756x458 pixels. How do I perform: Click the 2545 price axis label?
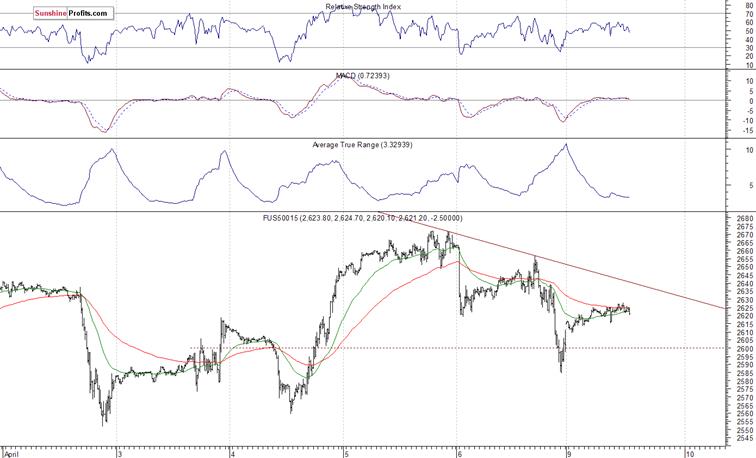(x=744, y=438)
